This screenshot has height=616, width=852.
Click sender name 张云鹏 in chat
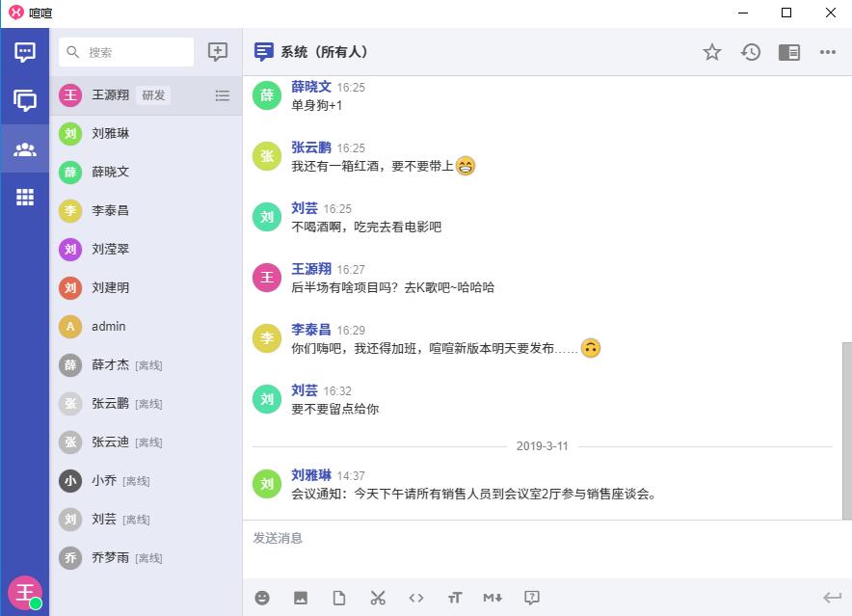click(311, 147)
